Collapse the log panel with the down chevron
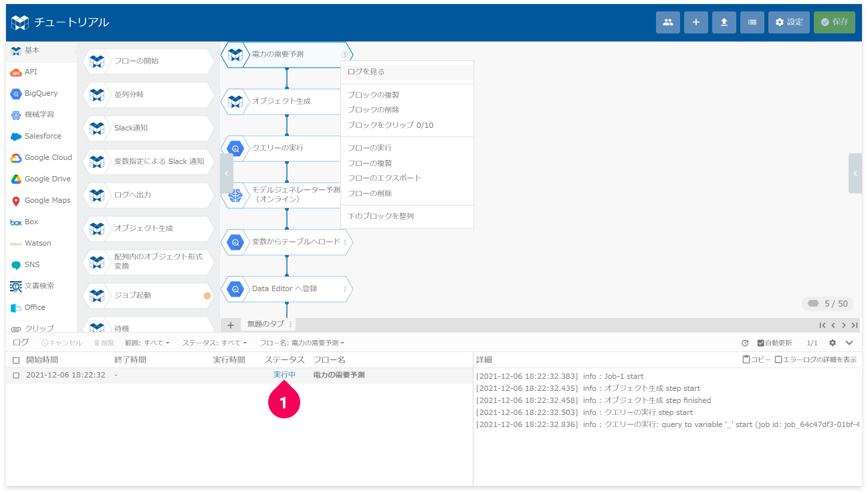 pos(849,343)
